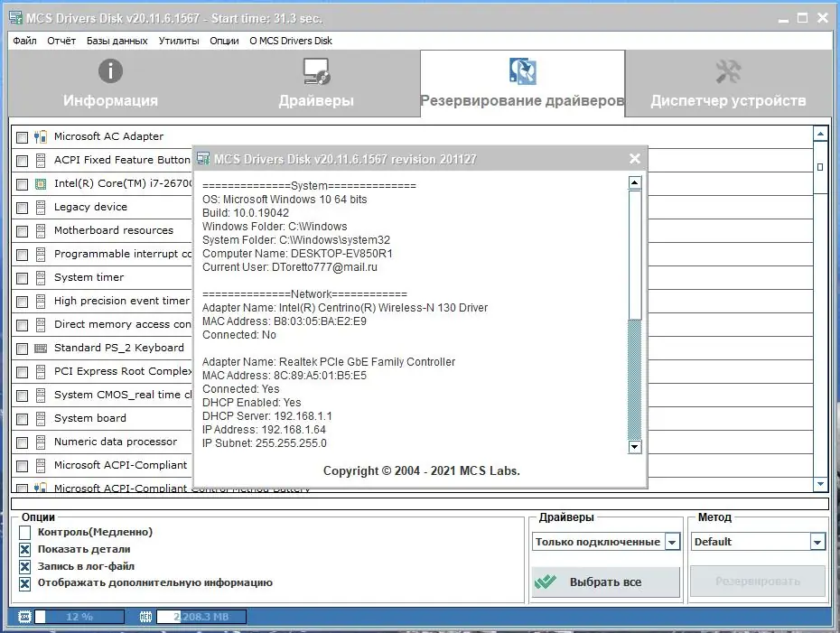The height and width of the screenshot is (633, 840).
Task: Close the MCS Drivers Disk revision dialog
Action: 635,159
